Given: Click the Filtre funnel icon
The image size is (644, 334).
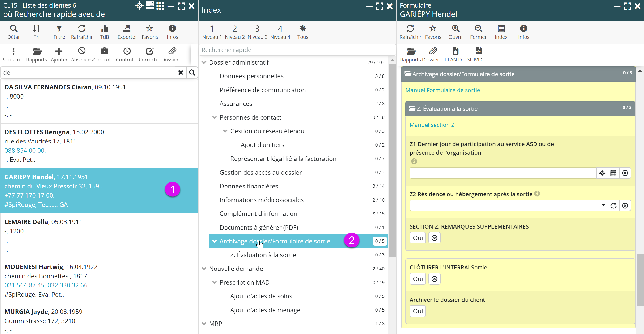Looking at the screenshot, I should 59,29.
